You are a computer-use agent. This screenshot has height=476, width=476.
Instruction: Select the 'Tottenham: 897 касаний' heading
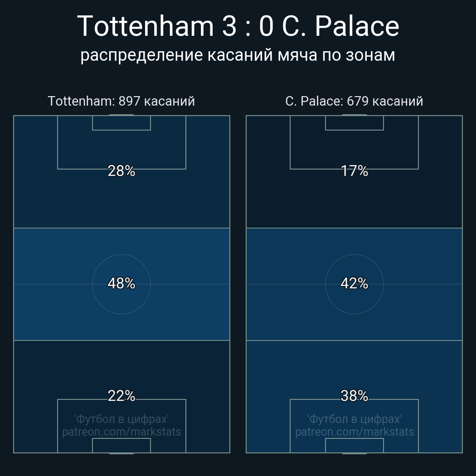tap(121, 101)
